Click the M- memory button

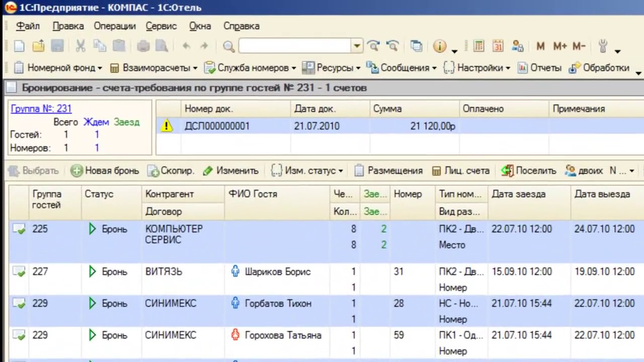point(579,46)
